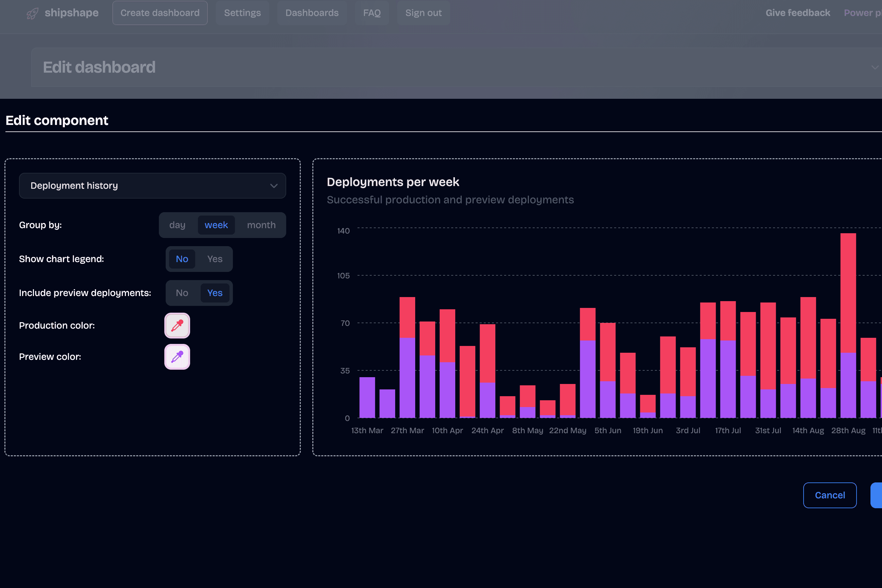The width and height of the screenshot is (882, 588).
Task: Click the shipshape rocket logo icon
Action: point(32,14)
